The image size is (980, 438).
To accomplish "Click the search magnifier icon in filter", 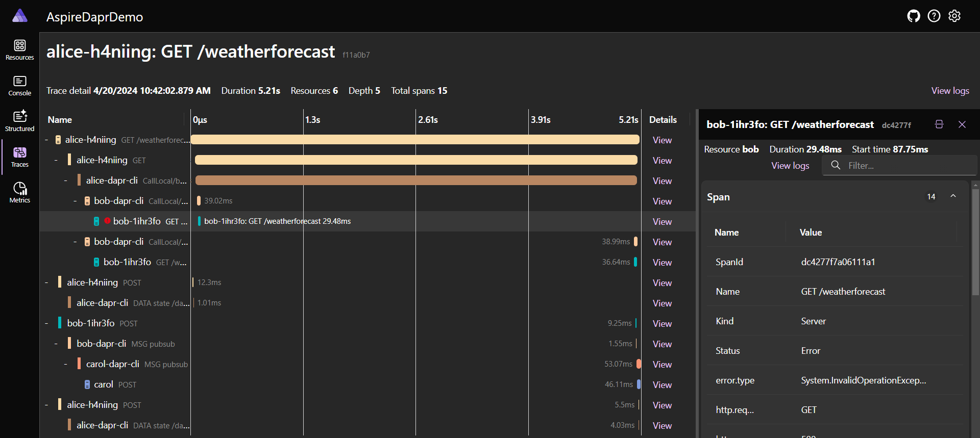I will (836, 165).
